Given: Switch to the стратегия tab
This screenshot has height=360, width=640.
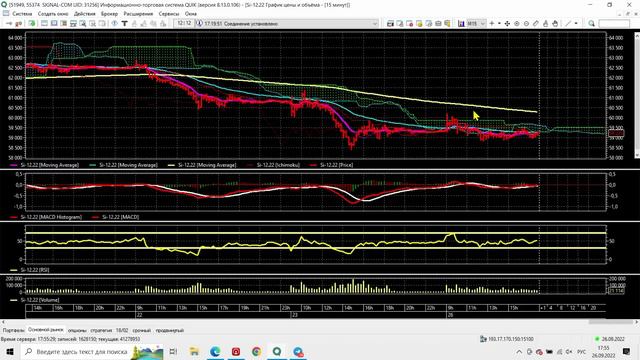Looking at the screenshot, I should pyautogui.click(x=101, y=330).
